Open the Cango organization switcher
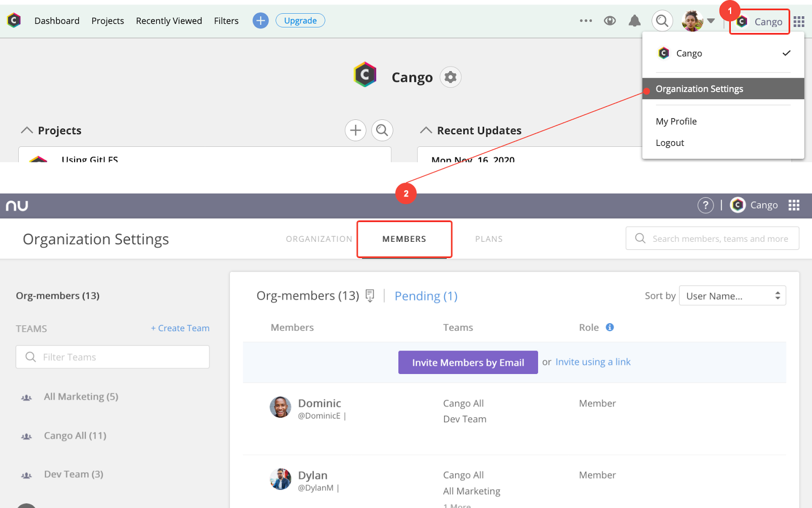Screen dimensions: 812x508 coord(760,22)
